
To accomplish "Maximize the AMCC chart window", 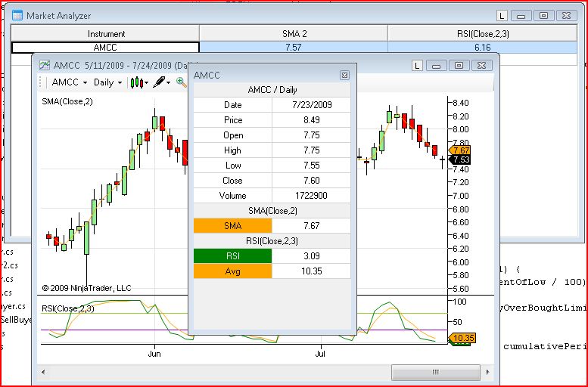I will click(x=459, y=66).
